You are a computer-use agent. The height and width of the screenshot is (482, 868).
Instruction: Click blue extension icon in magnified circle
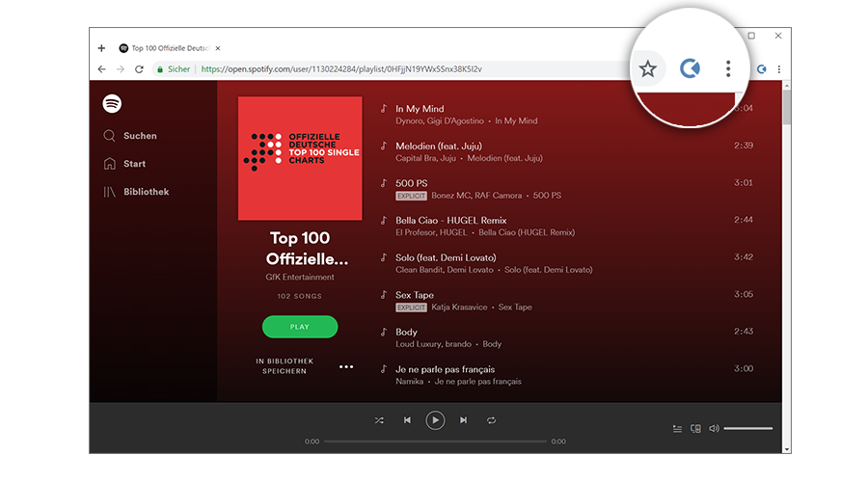point(690,68)
